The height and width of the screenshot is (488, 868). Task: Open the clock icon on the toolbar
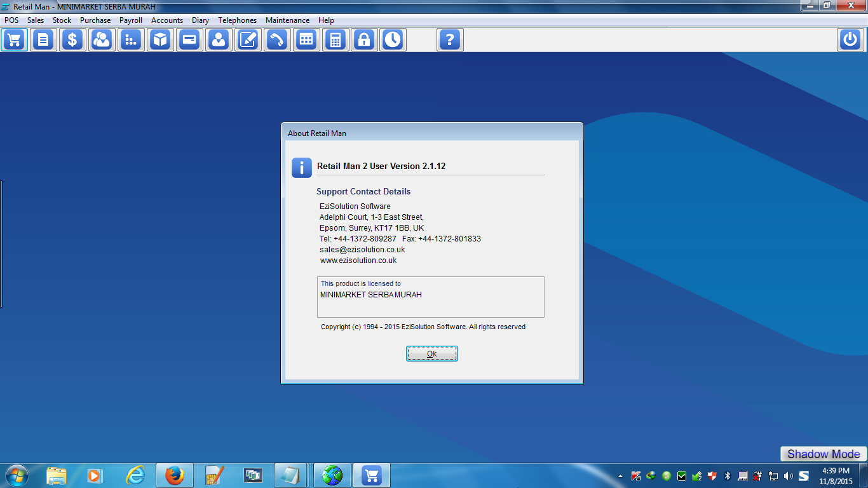click(x=393, y=39)
